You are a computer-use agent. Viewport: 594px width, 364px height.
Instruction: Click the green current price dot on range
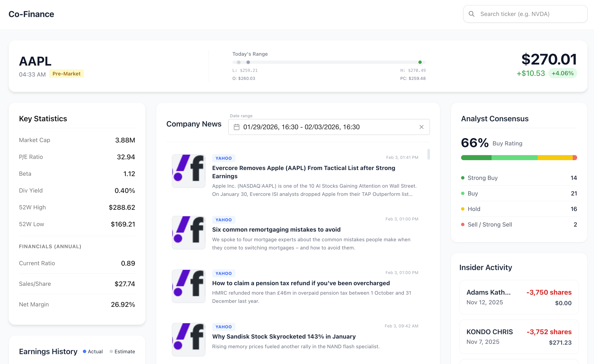420,62
